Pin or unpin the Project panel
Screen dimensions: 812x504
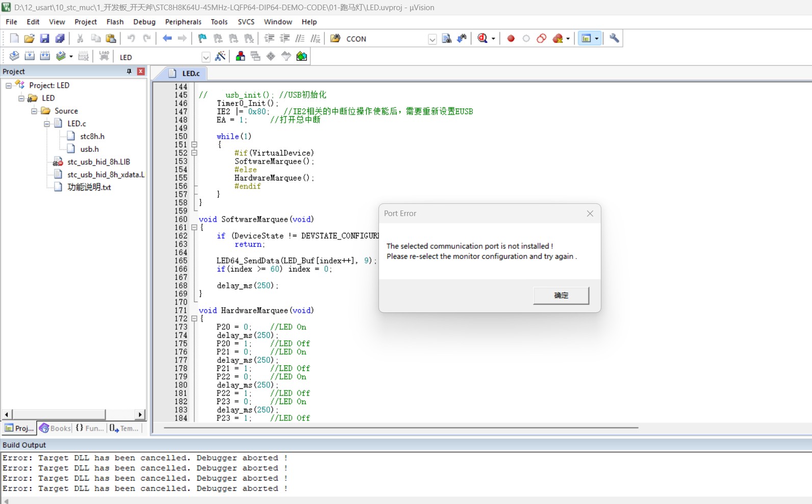[x=129, y=71]
